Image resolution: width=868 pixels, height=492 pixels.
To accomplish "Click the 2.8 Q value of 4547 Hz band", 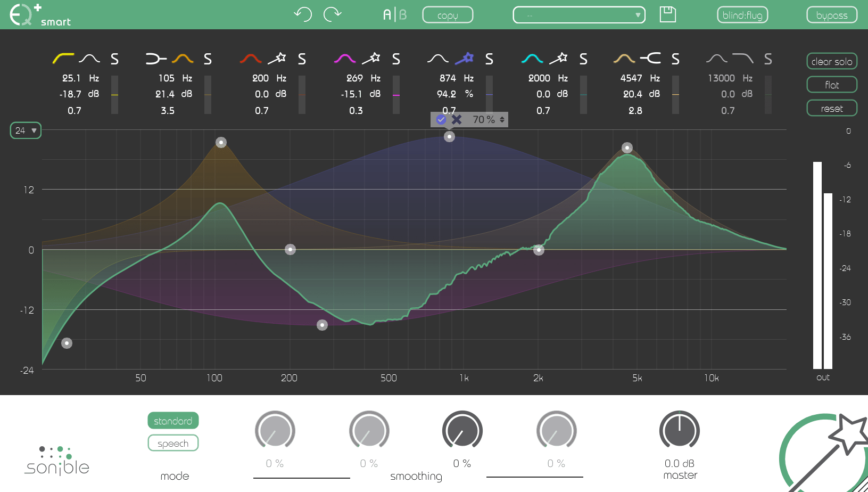I will (635, 111).
